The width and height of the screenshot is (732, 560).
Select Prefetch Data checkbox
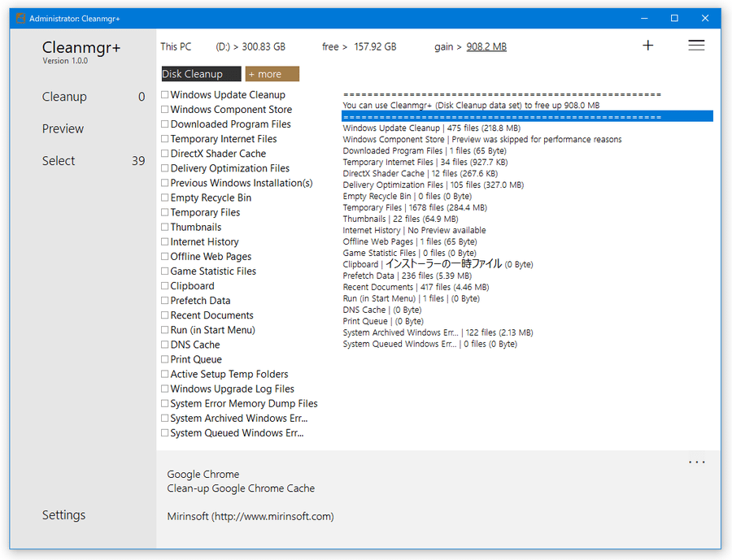point(165,301)
